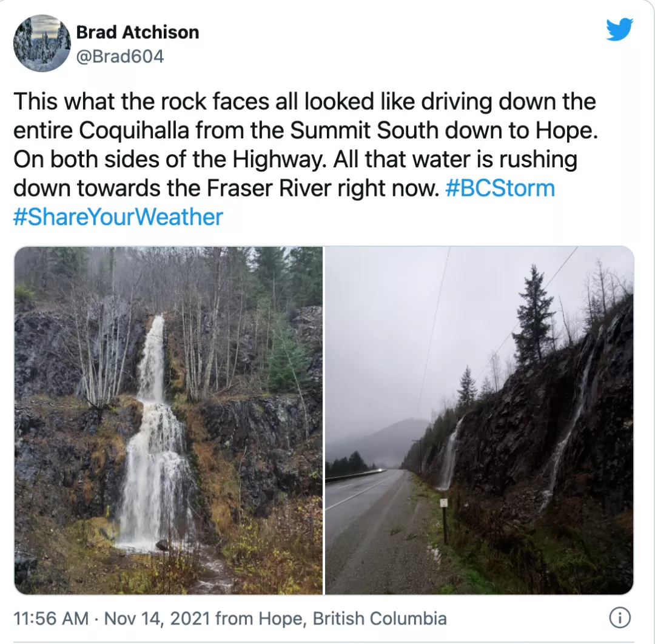Open the #ShareYourWeather hashtag
Viewport: 655px width, 644px height.
[x=118, y=216]
